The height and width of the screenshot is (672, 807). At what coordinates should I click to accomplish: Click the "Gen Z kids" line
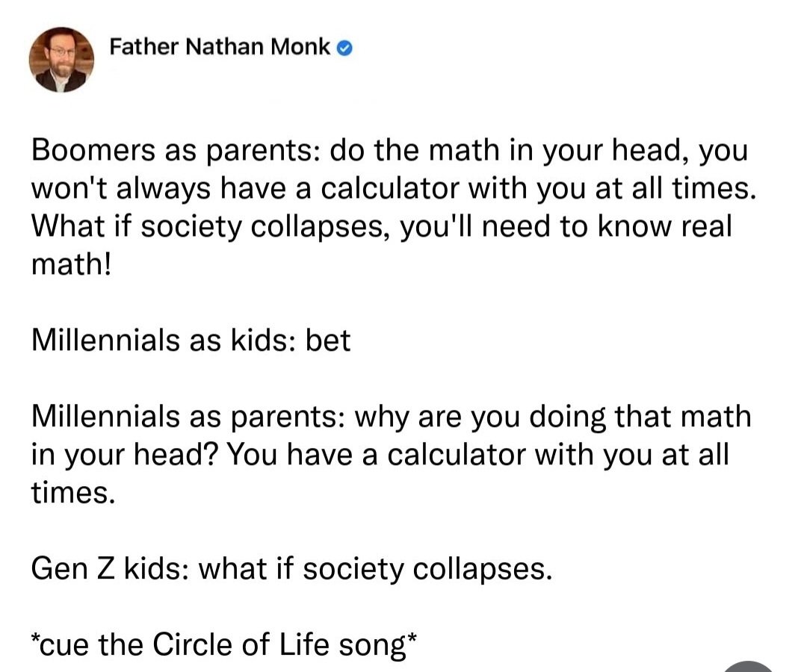(x=292, y=569)
